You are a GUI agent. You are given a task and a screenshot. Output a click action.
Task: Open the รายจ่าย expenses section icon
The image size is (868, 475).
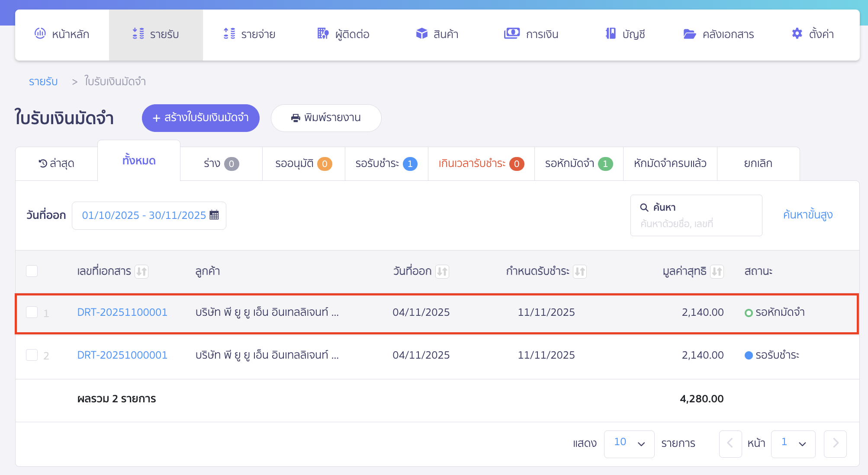click(x=230, y=34)
